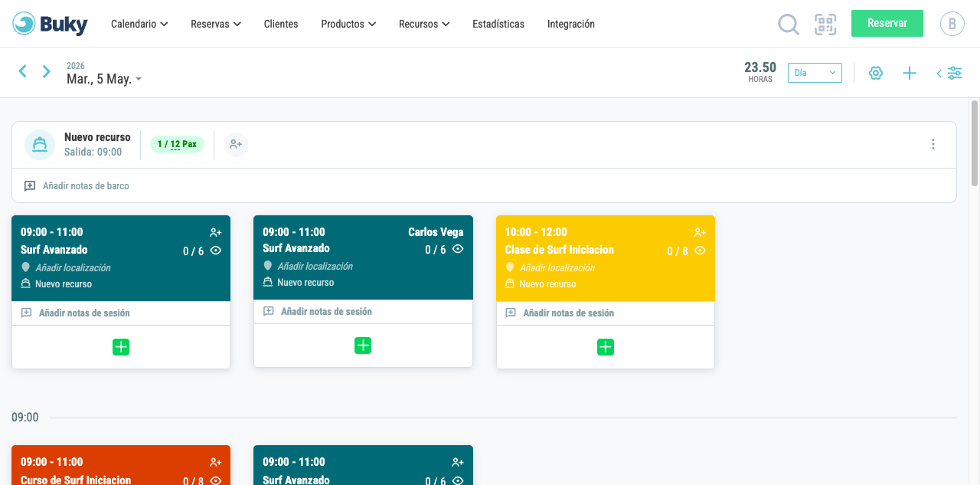The image size is (980, 485).
Task: Expand the Productos menu
Action: (348, 24)
